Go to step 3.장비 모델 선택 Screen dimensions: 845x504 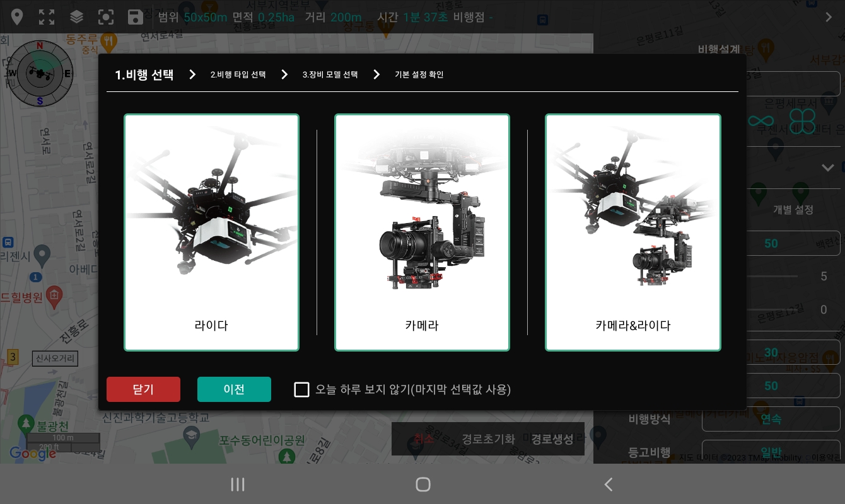tap(330, 74)
